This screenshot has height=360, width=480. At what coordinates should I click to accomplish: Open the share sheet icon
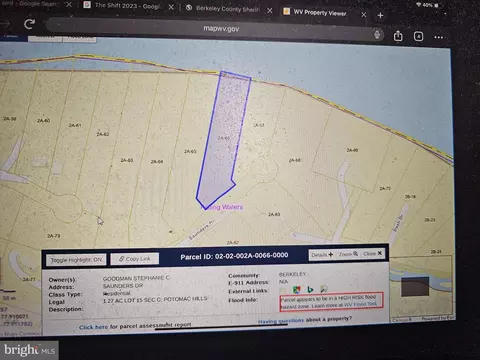tap(398, 35)
